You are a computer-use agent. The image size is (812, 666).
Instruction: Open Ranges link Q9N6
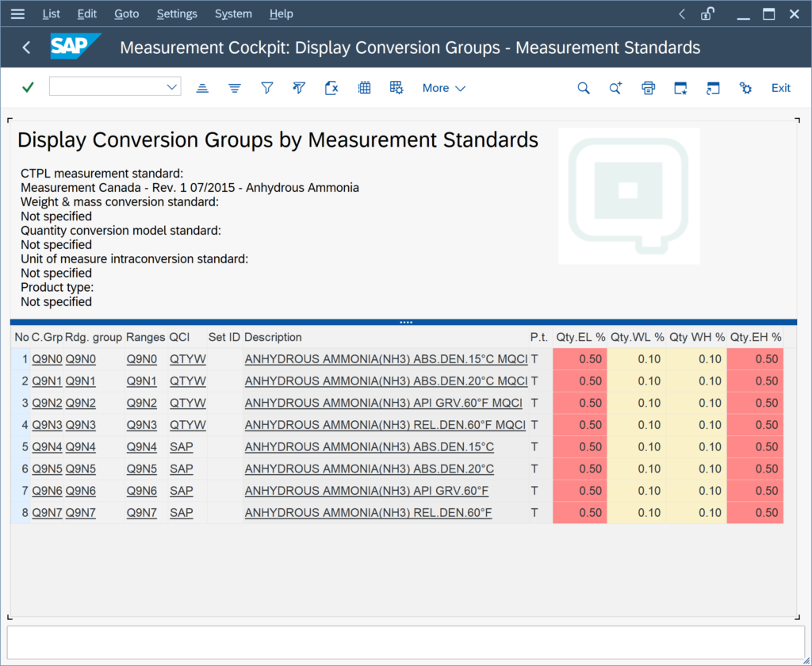click(142, 491)
